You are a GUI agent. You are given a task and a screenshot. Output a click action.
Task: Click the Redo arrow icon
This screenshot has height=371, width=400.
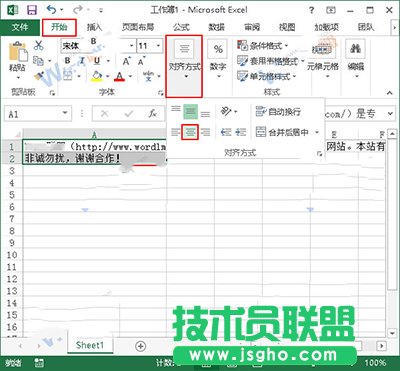(x=77, y=10)
